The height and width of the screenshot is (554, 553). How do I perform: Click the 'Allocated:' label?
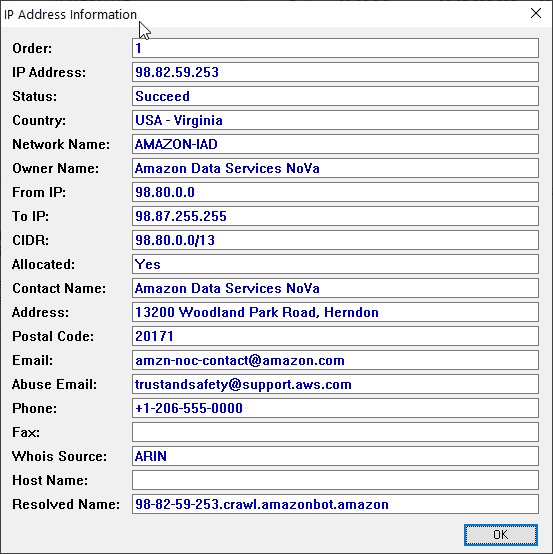pyautogui.click(x=43, y=265)
